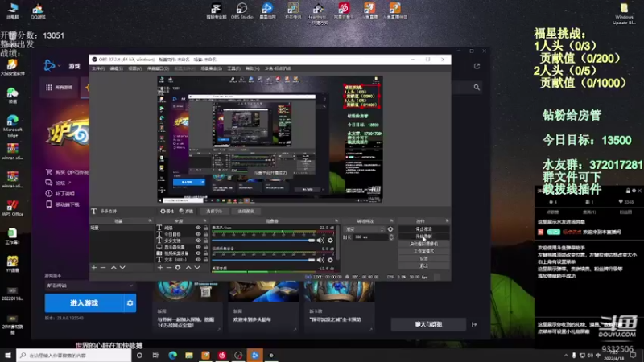The image size is (644, 362).
Task: Open Battle.net logo dropdown arrow
Action: click(x=59, y=66)
